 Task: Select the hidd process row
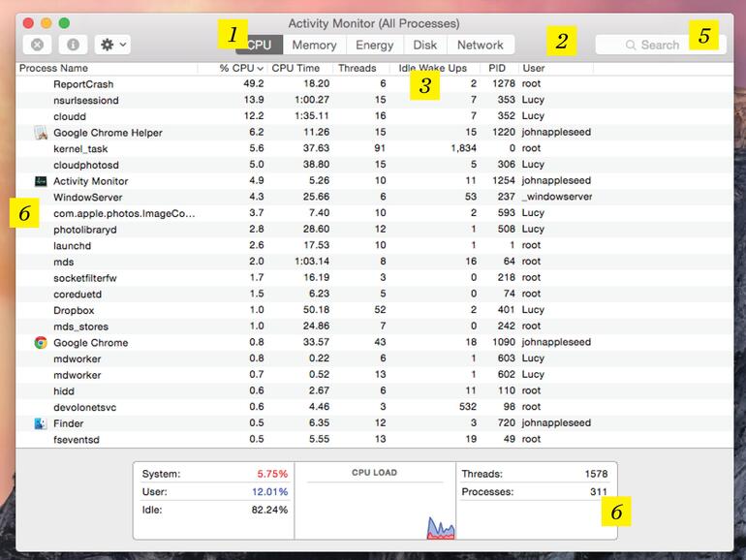pos(374,391)
